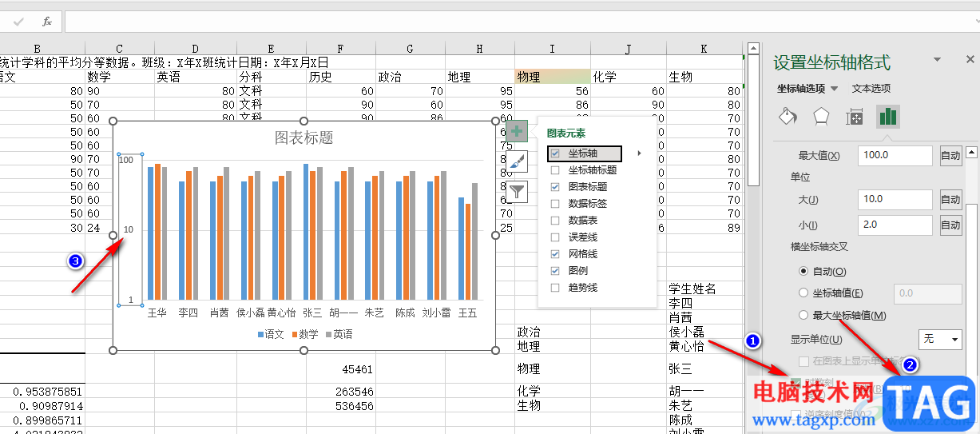This screenshot has height=434, width=980.
Task: Enable the 数据标签 checkbox
Action: [x=555, y=204]
